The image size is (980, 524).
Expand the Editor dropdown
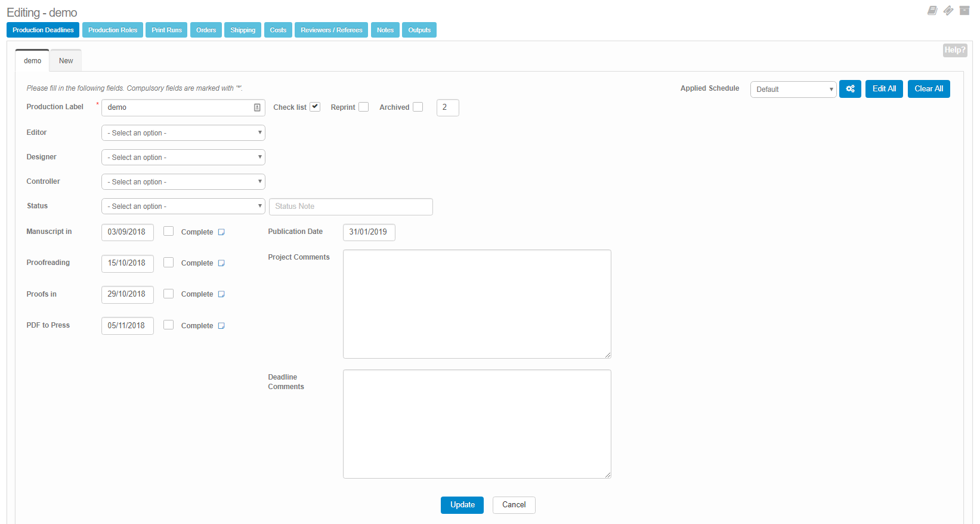[x=183, y=133]
